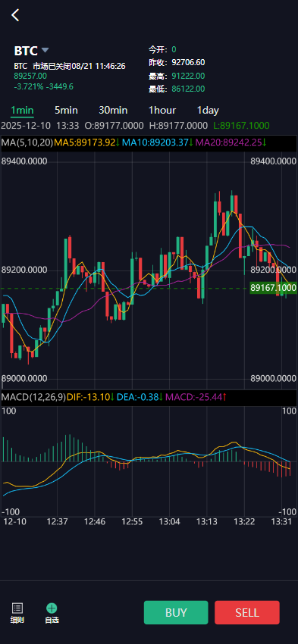Click the 最低 value 86122.00
Image resolution: width=298 pixels, height=644 pixels.
click(188, 89)
